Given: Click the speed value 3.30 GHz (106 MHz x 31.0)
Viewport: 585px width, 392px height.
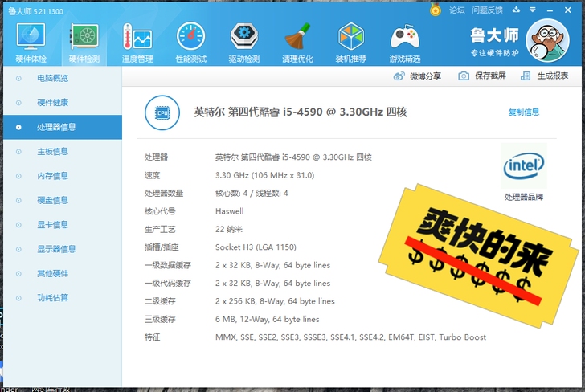Looking at the screenshot, I should point(265,175).
